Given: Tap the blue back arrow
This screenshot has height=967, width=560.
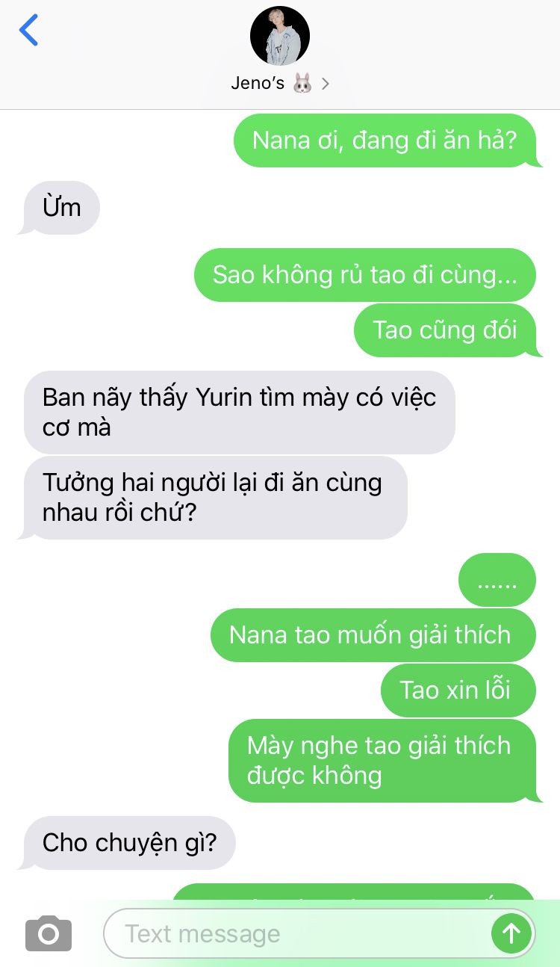Looking at the screenshot, I should tap(28, 30).
